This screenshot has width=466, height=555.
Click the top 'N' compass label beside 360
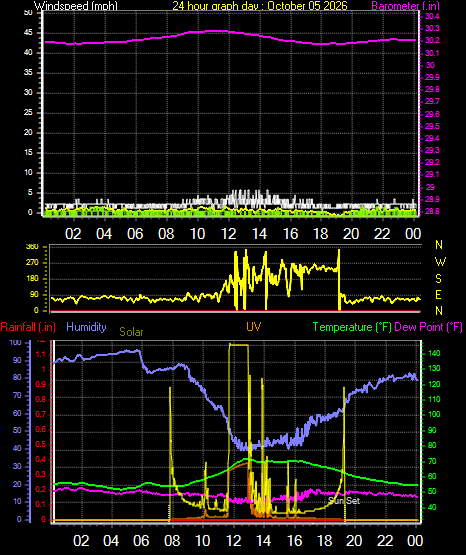coord(439,245)
